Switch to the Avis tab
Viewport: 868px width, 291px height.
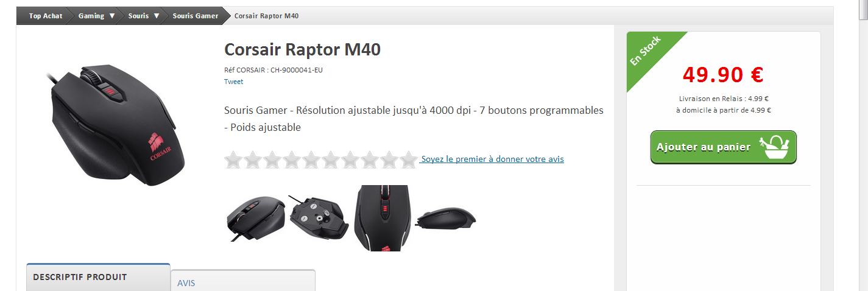pyautogui.click(x=243, y=281)
